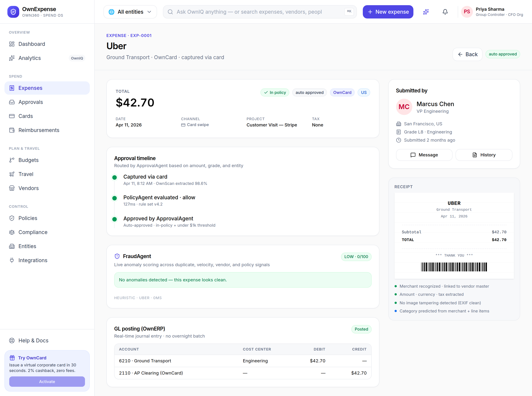
Task: Open the Dashboard grid icon
Action: point(12,44)
